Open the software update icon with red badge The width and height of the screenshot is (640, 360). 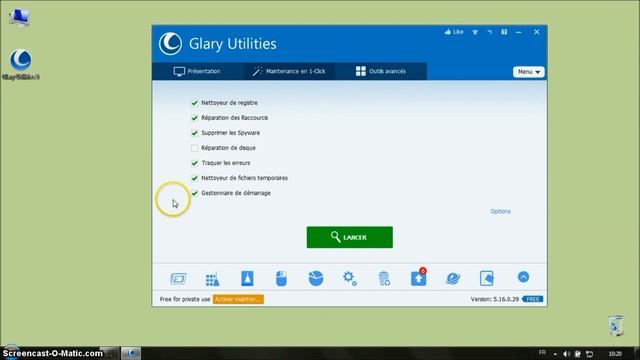click(418, 278)
